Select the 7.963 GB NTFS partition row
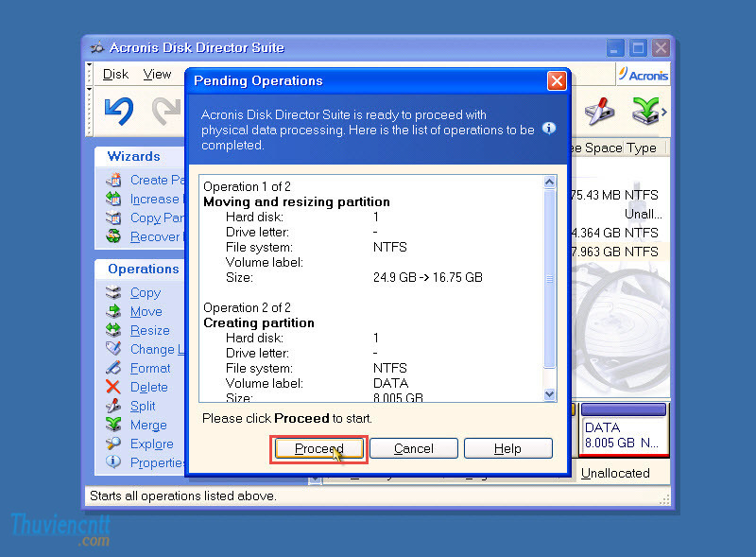The height and width of the screenshot is (557, 756). coord(619,252)
